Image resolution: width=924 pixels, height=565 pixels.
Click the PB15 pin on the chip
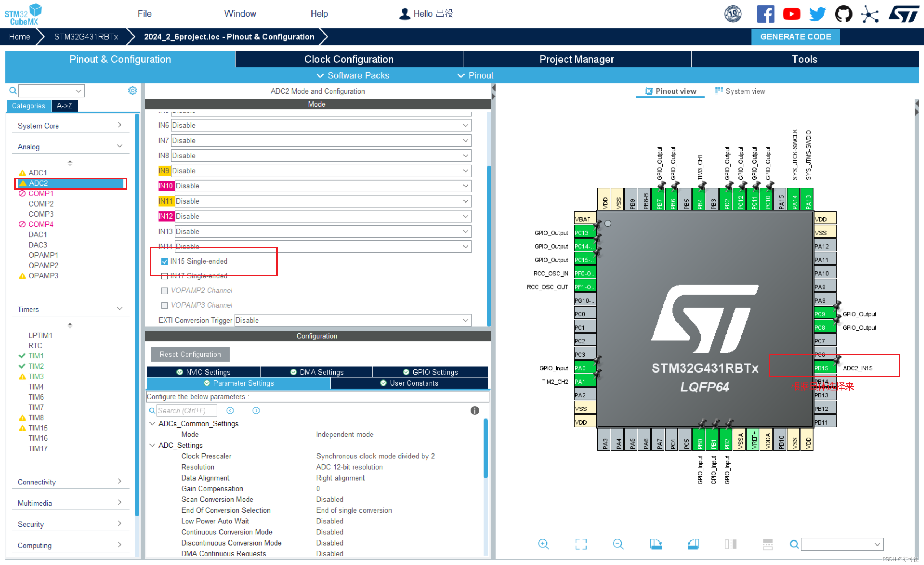pyautogui.click(x=825, y=368)
